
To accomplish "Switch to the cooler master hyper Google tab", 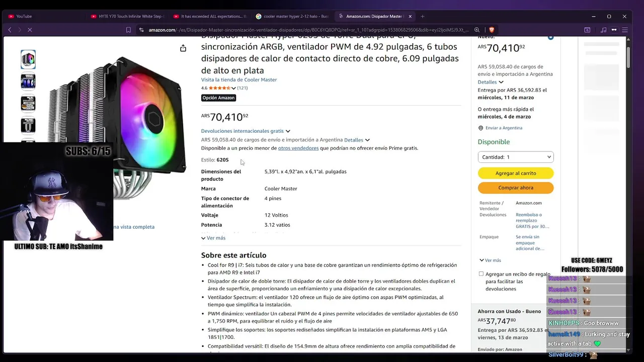I will pyautogui.click(x=292, y=17).
